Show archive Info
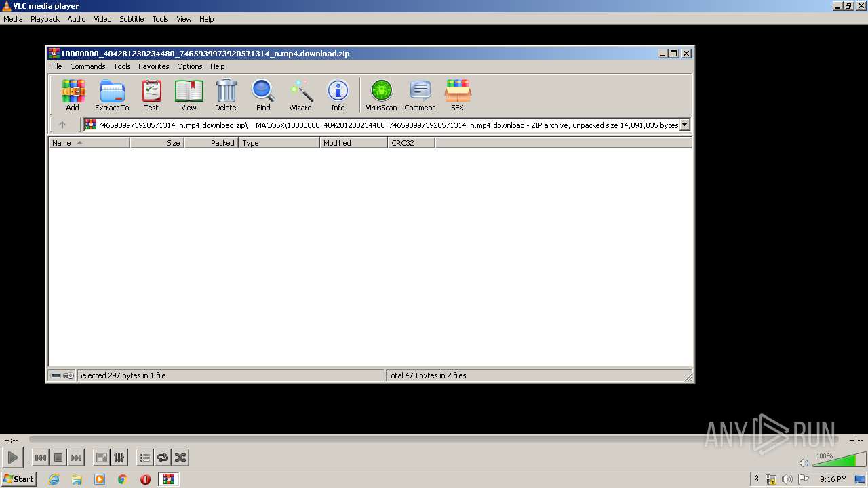This screenshot has width=868, height=488. pyautogui.click(x=338, y=95)
